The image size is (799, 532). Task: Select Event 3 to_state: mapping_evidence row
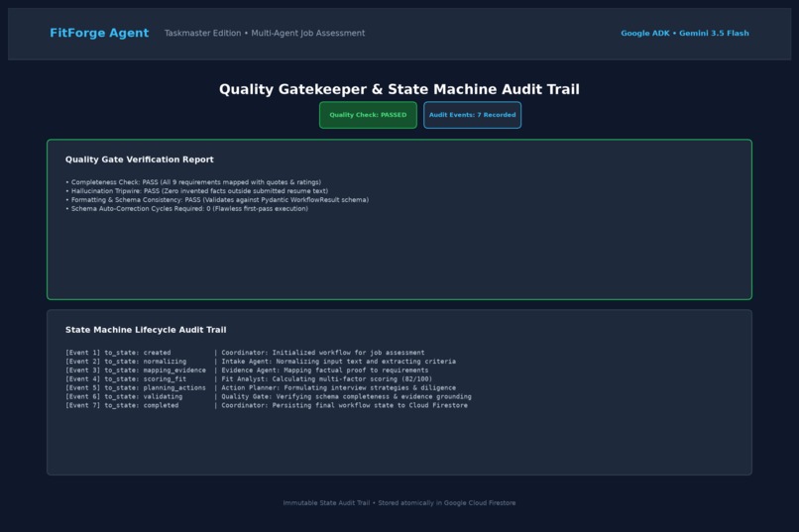[247, 371]
